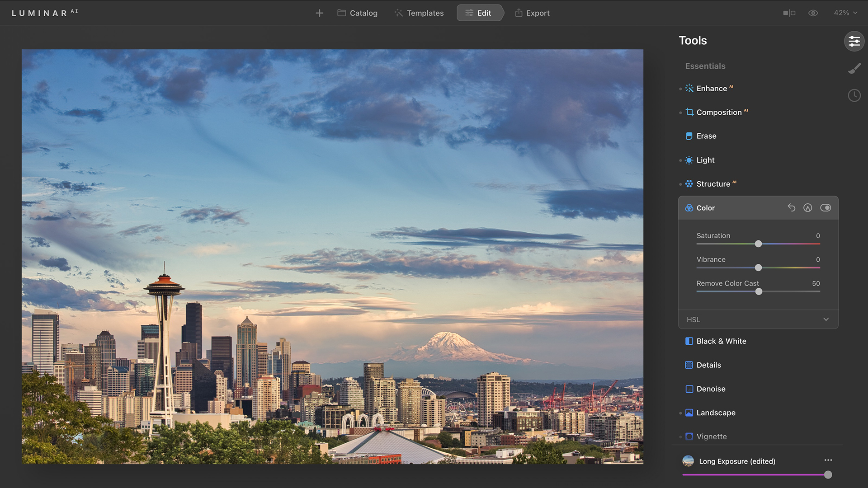This screenshot has height=488, width=868.
Task: Open the Black & White tool
Action: (x=721, y=341)
